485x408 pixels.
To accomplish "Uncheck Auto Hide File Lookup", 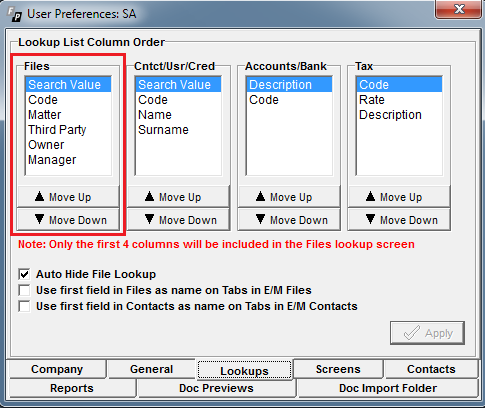I will [24, 274].
